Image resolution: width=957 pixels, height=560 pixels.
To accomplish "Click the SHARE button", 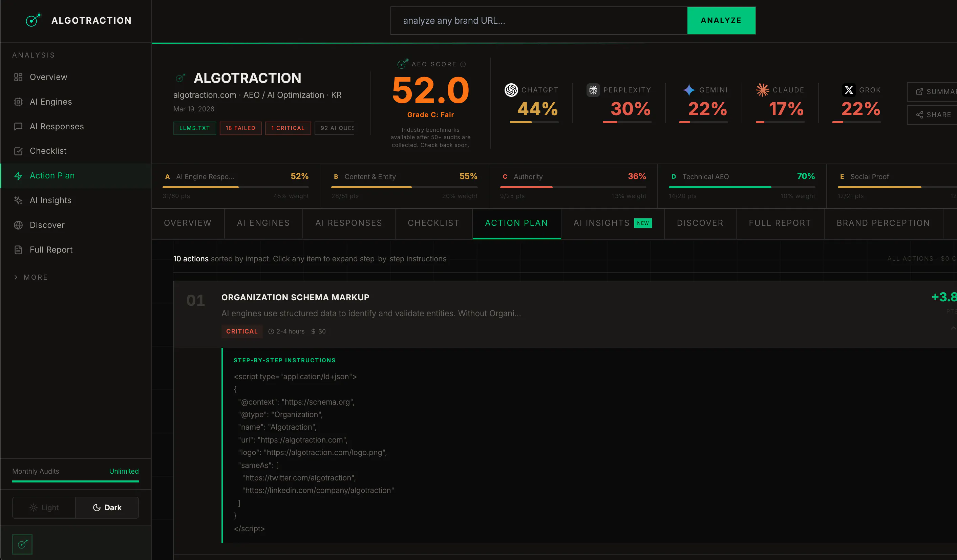I will click(932, 115).
